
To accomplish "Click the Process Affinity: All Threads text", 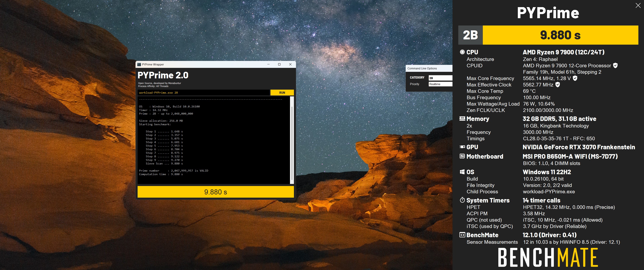I will pos(153,86).
